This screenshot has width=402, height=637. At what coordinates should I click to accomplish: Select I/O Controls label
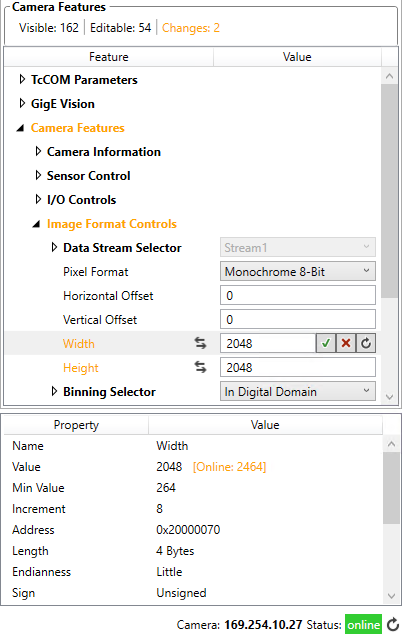(x=81, y=199)
